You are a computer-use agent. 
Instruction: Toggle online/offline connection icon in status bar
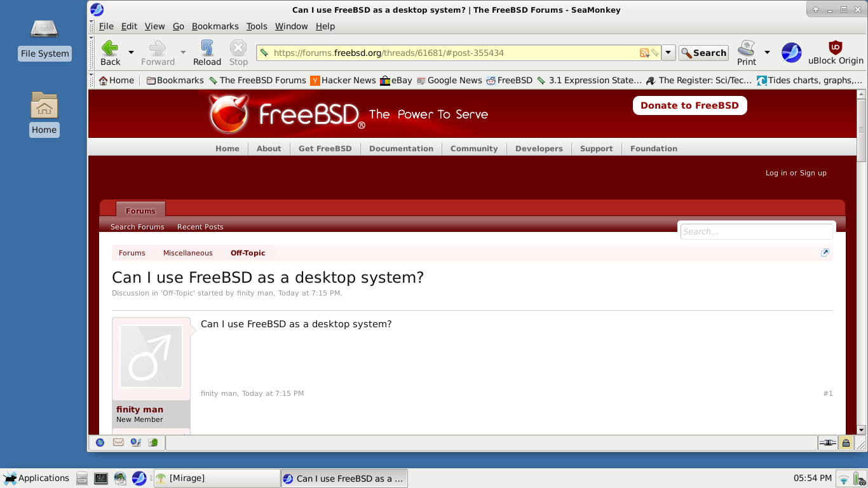click(x=827, y=443)
